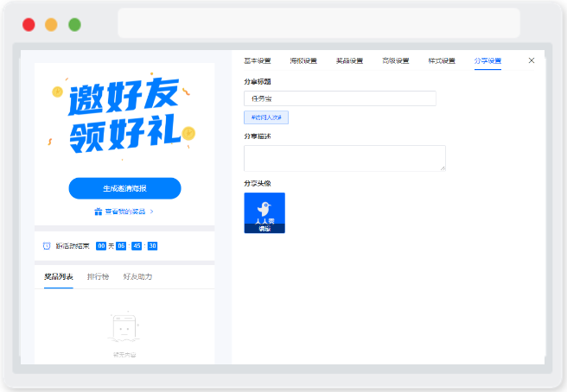Open the 奖品设置 tab
Screen dimensions: 567x392
pos(349,60)
